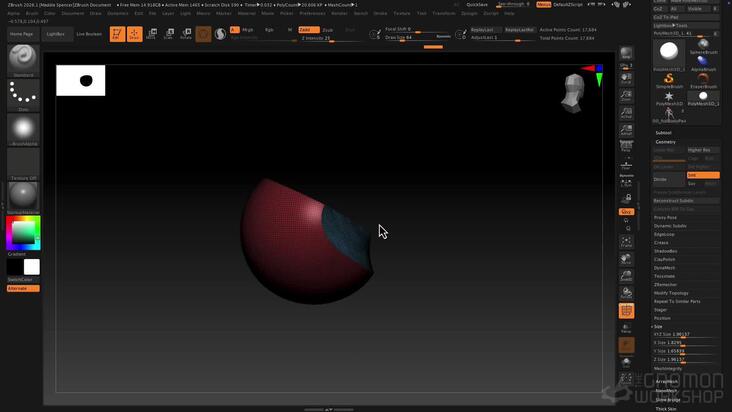Image resolution: width=732 pixels, height=412 pixels.
Task: Click the BPR render icon
Action: [x=626, y=53]
